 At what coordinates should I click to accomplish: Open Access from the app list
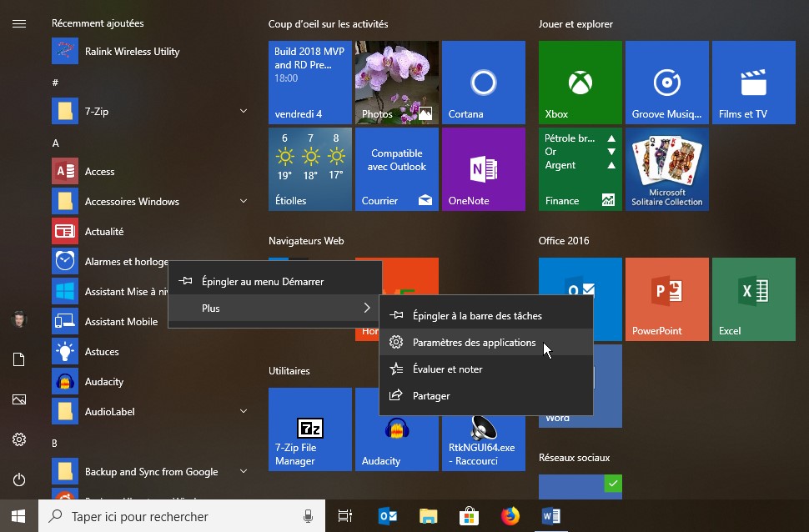point(99,172)
